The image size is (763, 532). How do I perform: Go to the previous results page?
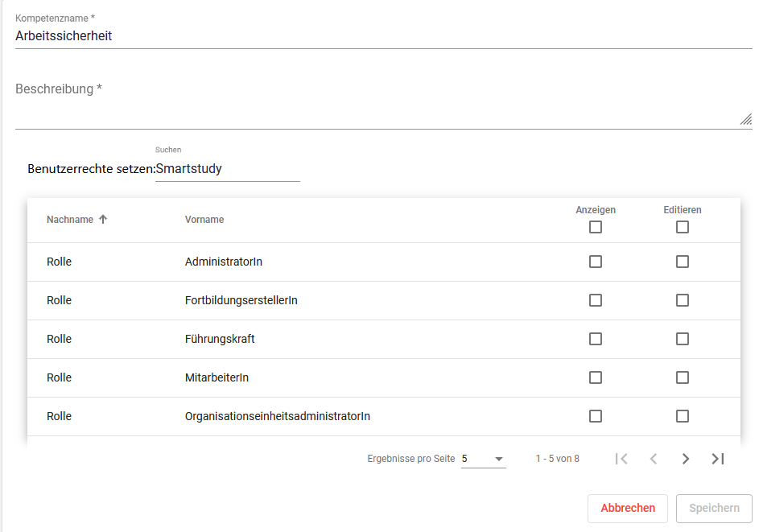(654, 459)
